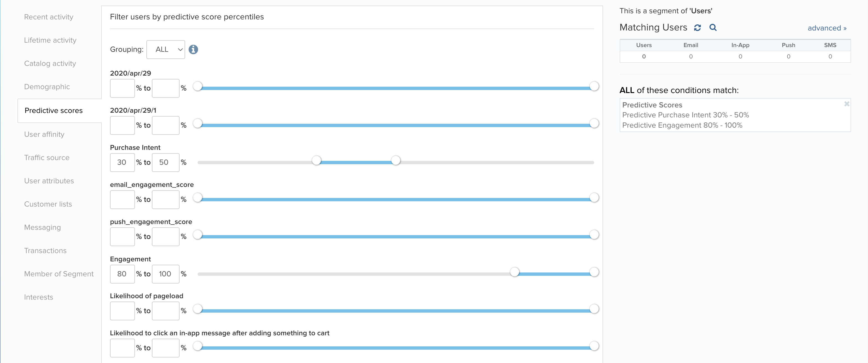Click the Engagement maximum percent field
868x363 pixels.
click(165, 274)
